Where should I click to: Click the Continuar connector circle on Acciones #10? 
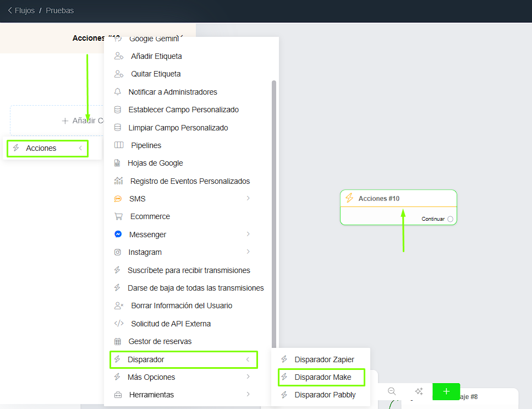(451, 219)
